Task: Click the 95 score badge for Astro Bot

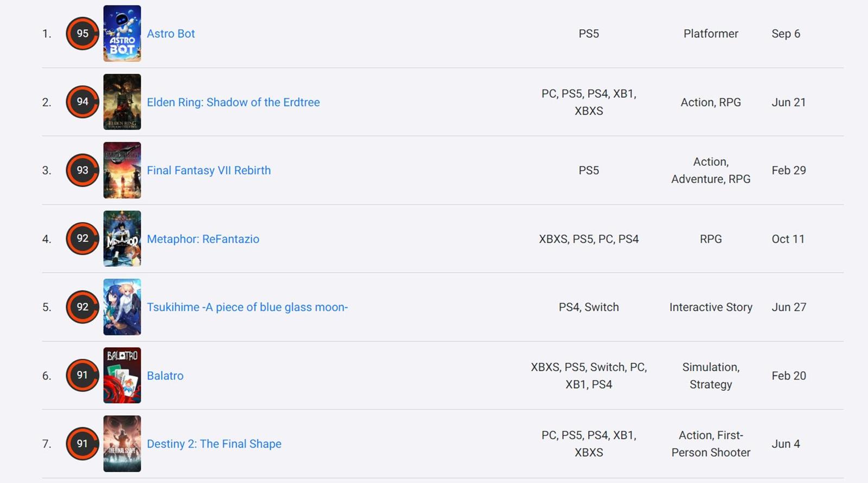Action: click(x=82, y=34)
